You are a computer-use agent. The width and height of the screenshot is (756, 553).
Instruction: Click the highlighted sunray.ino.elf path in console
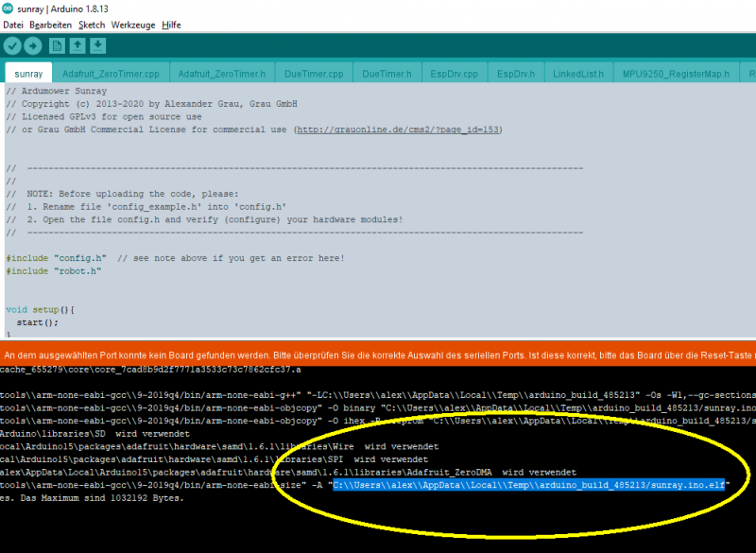pos(529,485)
